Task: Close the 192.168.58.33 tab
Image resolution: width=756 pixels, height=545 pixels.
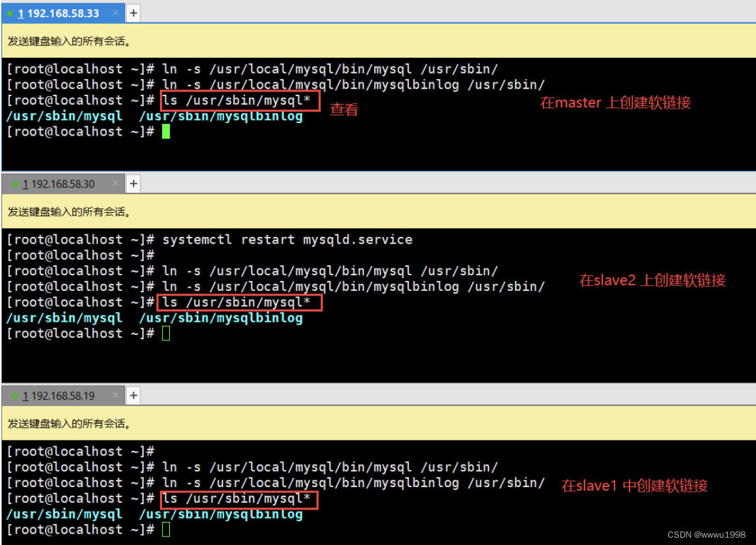Action: (115, 13)
